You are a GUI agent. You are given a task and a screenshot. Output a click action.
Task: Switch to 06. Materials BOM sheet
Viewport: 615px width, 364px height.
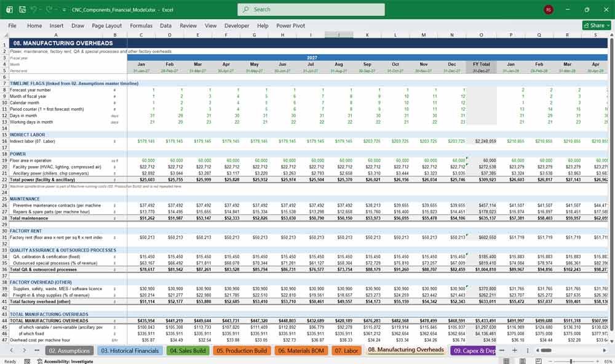coord(301,350)
